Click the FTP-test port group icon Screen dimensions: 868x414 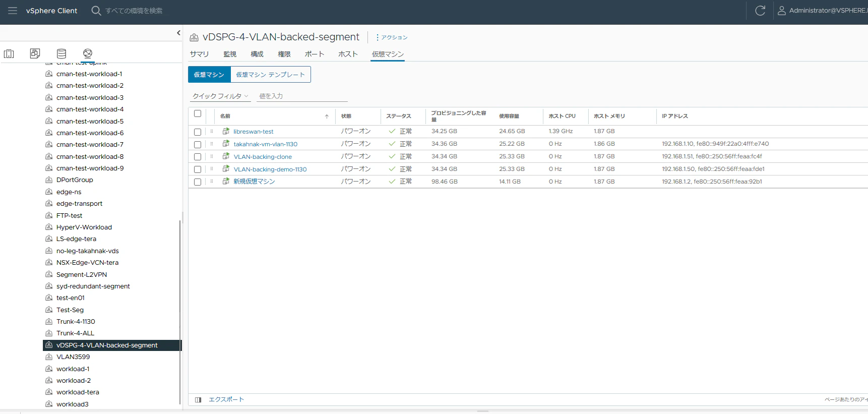click(x=49, y=215)
